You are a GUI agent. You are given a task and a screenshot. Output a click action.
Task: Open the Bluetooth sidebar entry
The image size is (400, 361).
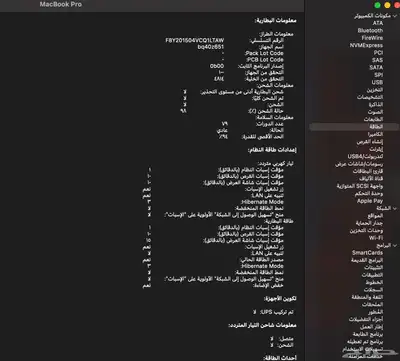pos(370,30)
